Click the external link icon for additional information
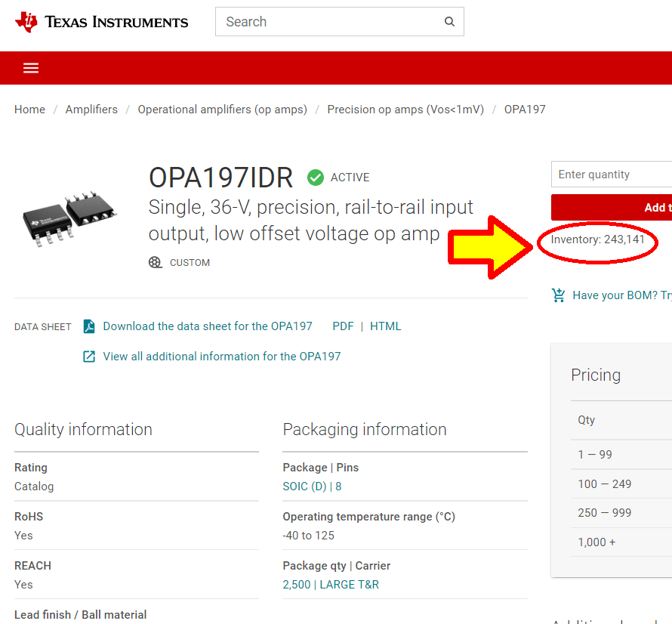The width and height of the screenshot is (672, 624). pyautogui.click(x=88, y=357)
